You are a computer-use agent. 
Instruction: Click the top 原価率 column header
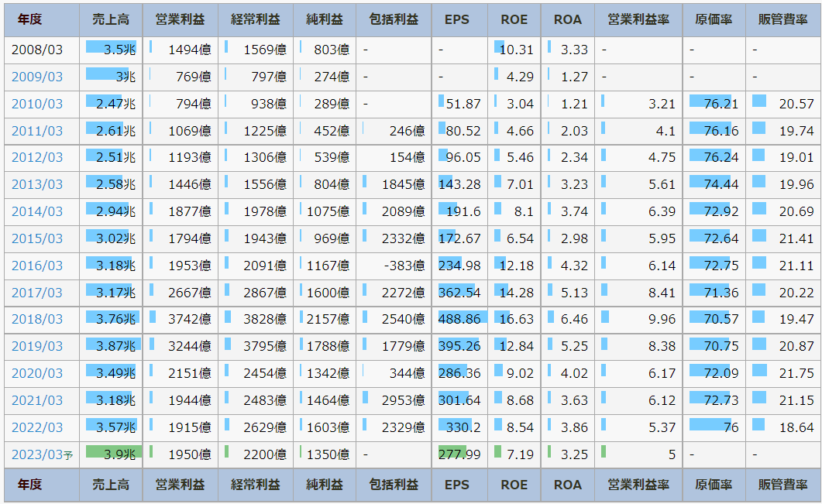(714, 20)
